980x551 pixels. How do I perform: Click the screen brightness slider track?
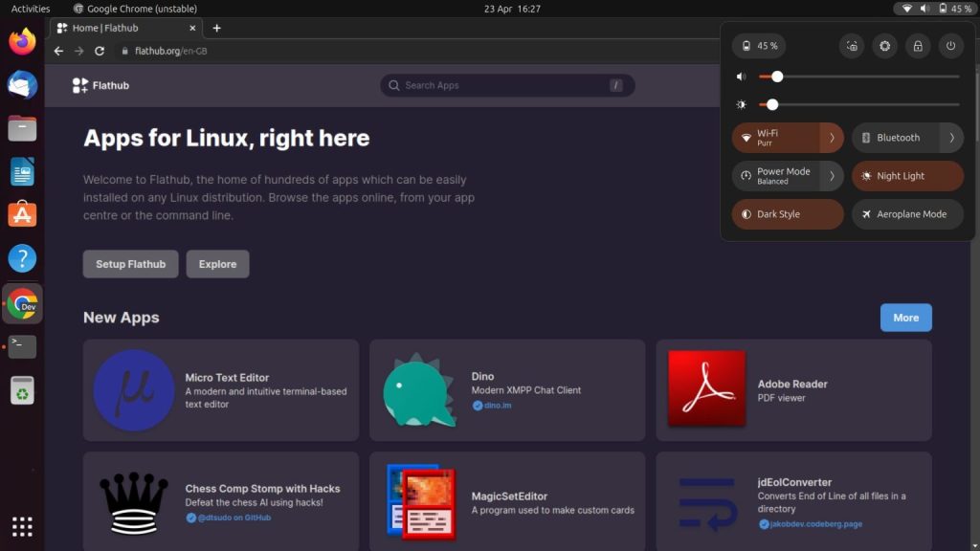click(x=861, y=104)
